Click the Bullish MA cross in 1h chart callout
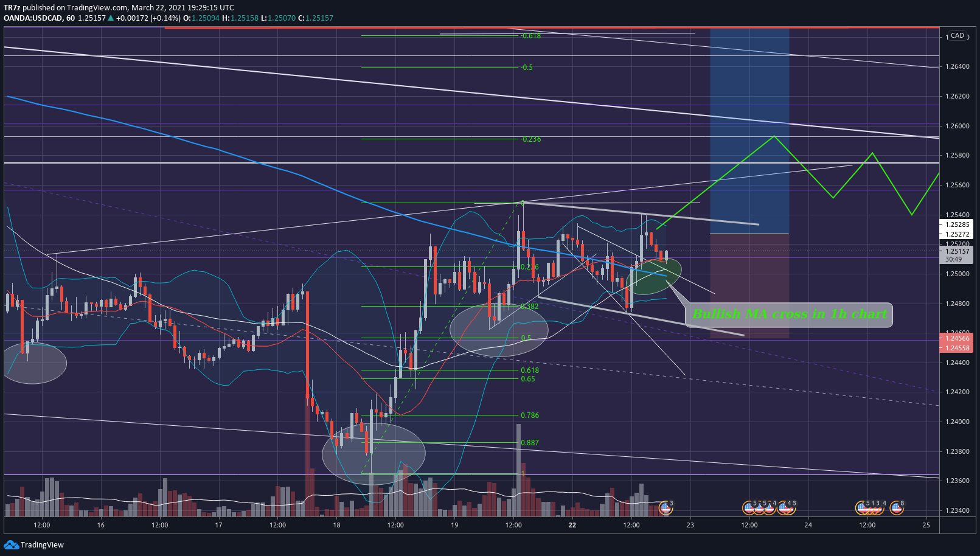 (x=789, y=314)
